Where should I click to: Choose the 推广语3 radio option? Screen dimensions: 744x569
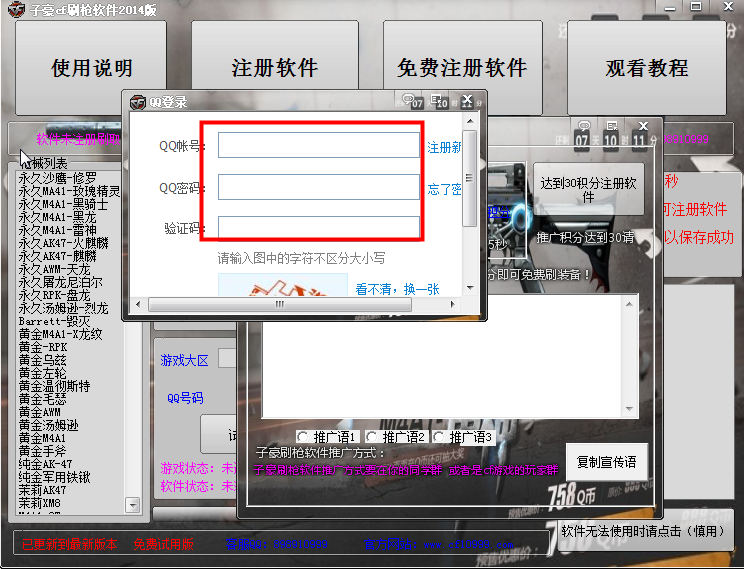[439, 437]
